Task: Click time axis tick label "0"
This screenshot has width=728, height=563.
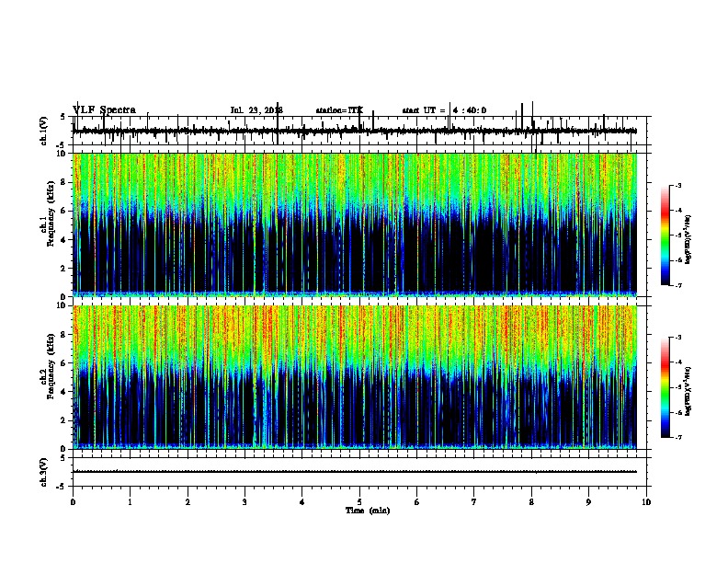Action: coord(73,502)
